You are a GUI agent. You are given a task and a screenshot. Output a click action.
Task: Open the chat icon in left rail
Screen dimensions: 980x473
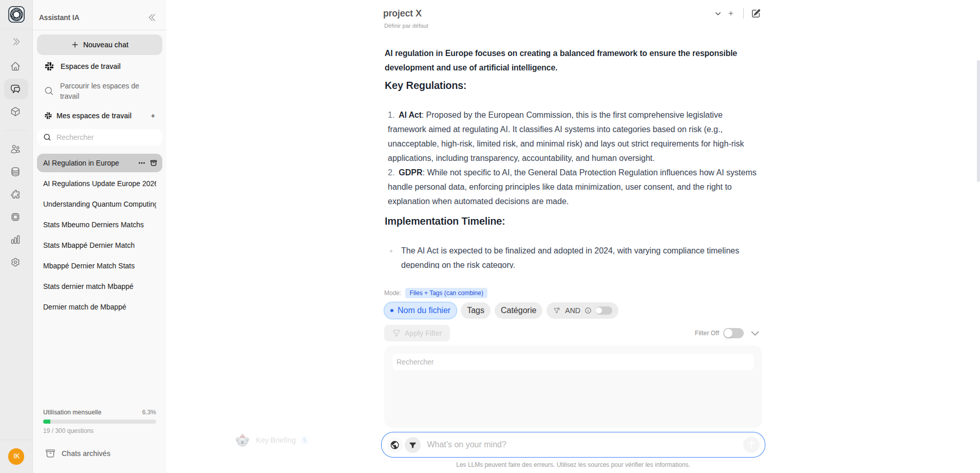click(x=15, y=89)
